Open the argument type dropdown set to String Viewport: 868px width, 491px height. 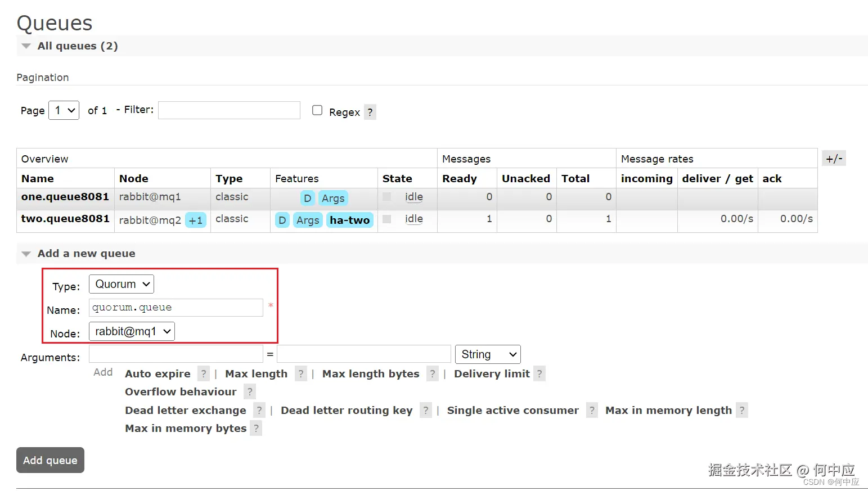click(488, 354)
